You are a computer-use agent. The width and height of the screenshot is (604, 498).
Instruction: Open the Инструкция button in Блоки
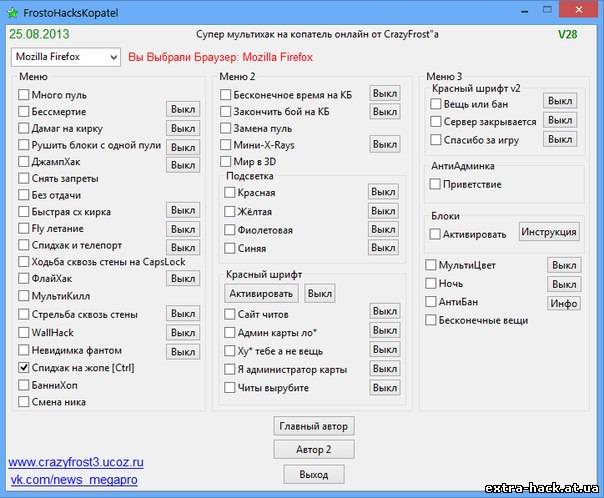(x=549, y=232)
